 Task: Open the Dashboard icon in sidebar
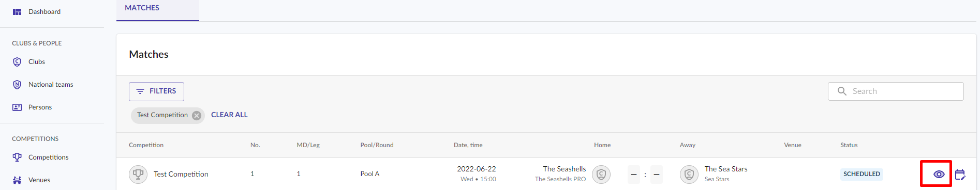(17, 12)
